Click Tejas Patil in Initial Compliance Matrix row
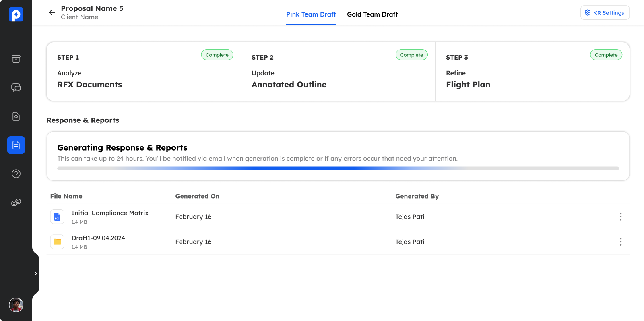This screenshot has width=644, height=321. tap(411, 217)
